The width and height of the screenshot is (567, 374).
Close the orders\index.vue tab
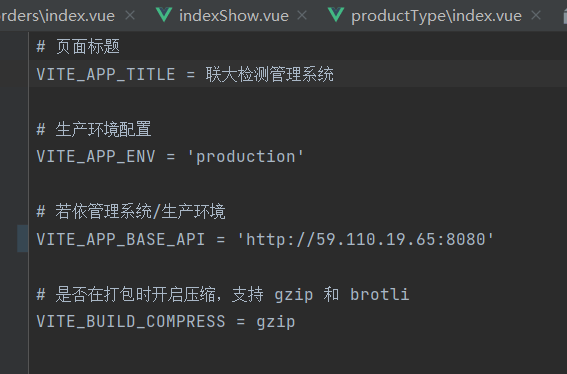[x=130, y=15]
